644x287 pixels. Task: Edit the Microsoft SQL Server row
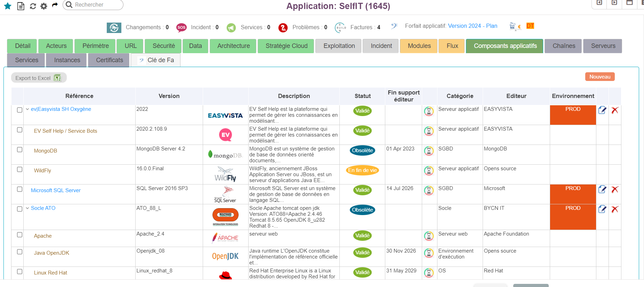pos(602,189)
